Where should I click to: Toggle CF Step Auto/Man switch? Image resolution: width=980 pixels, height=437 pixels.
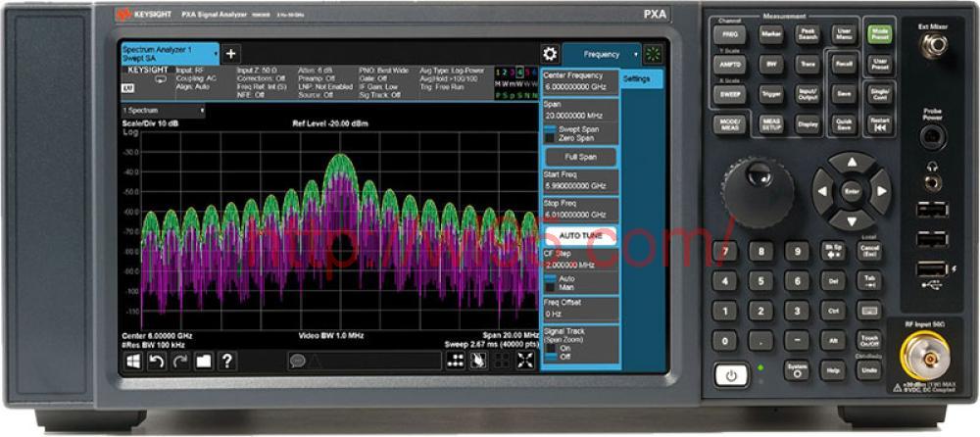click(550, 282)
